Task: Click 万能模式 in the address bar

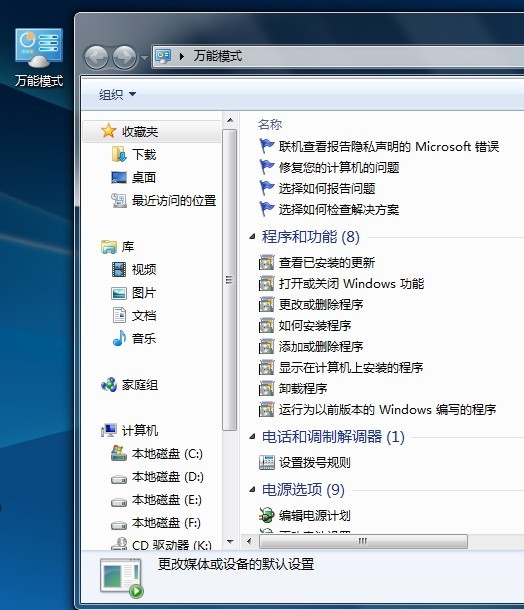Action: pos(217,56)
